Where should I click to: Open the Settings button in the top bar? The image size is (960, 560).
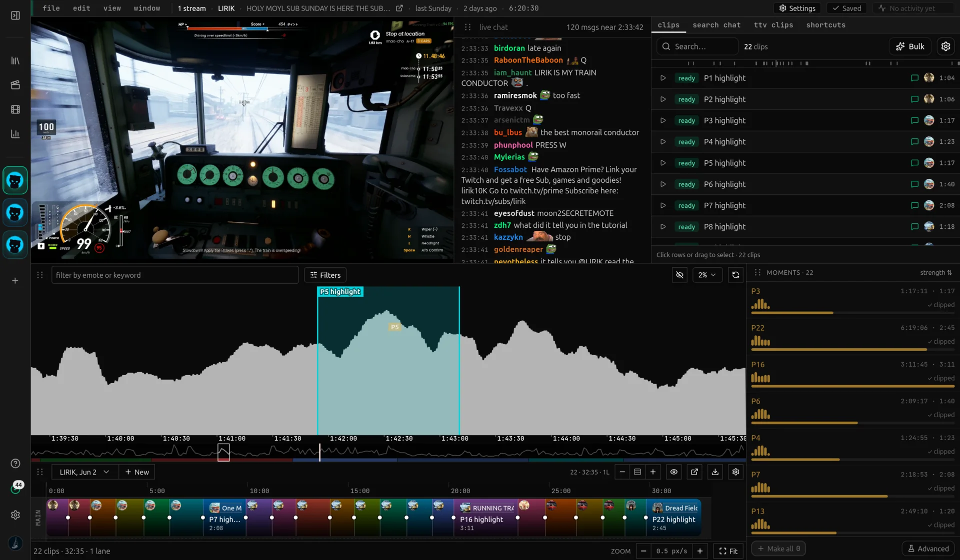(797, 8)
